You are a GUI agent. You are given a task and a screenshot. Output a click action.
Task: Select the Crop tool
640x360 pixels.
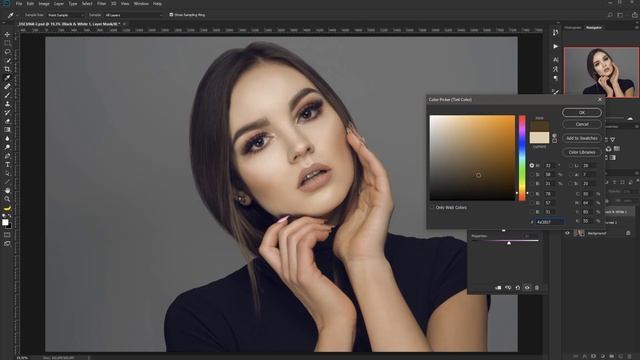pyautogui.click(x=7, y=69)
